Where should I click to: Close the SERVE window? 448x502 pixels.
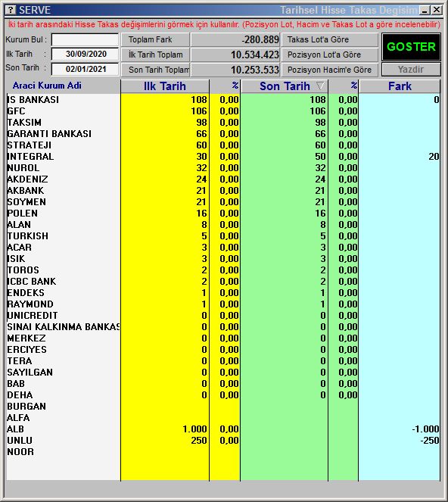437,11
